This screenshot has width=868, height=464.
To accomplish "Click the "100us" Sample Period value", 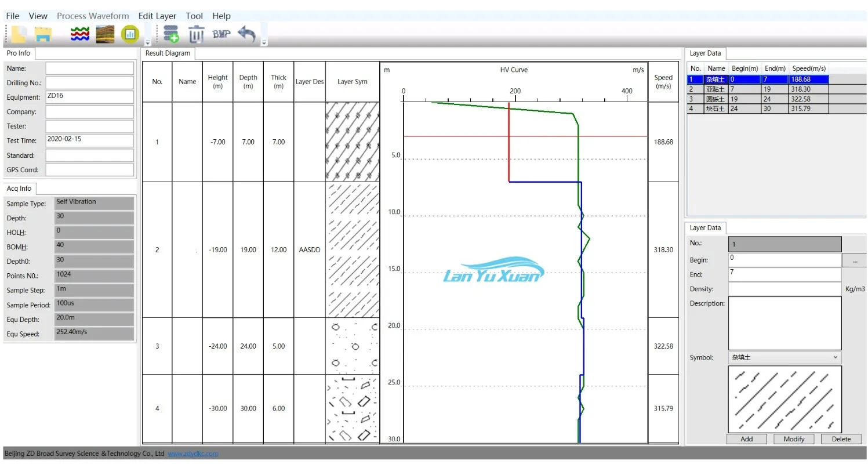I will click(x=94, y=304).
